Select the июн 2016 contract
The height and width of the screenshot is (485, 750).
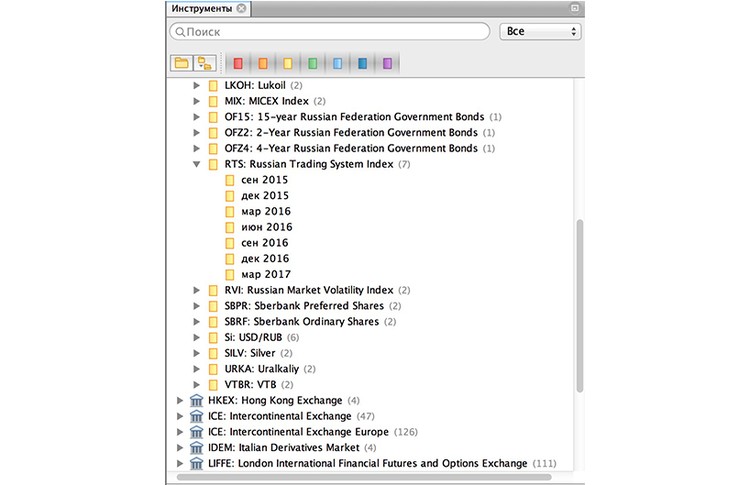coord(266,227)
